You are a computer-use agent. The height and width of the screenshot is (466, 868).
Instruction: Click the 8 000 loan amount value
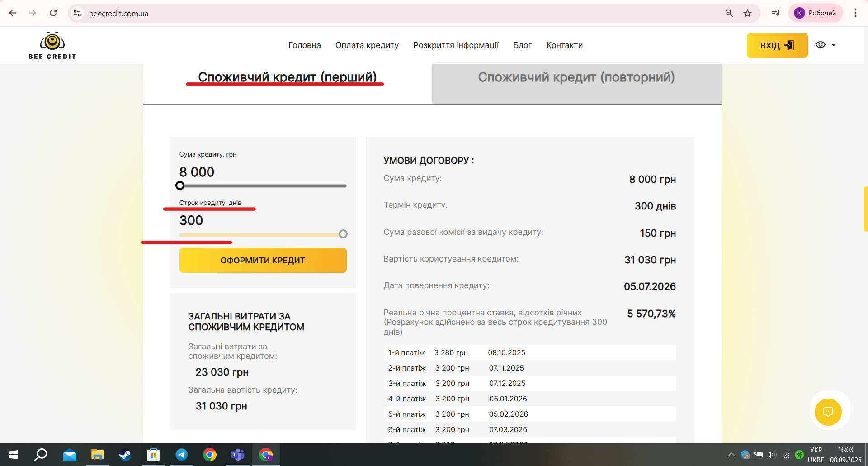click(x=197, y=172)
